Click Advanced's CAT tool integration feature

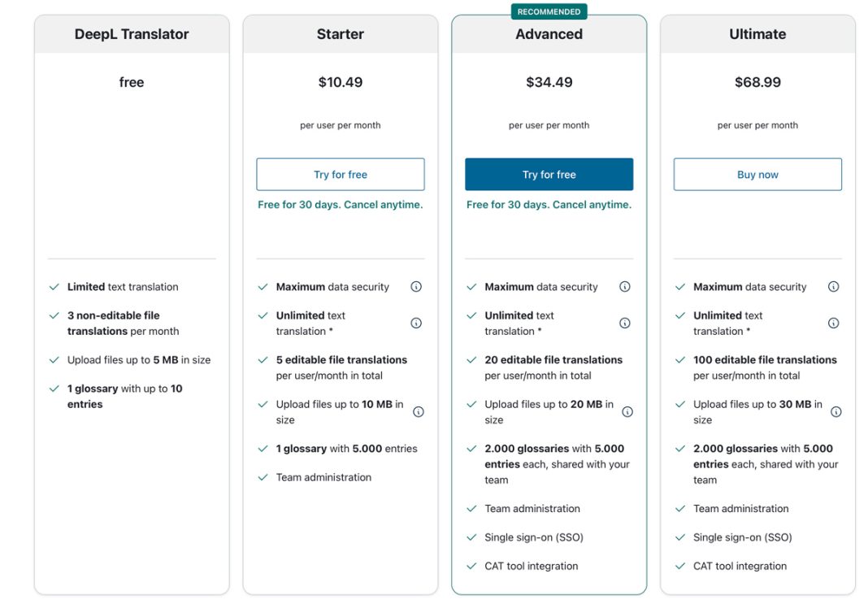click(531, 566)
